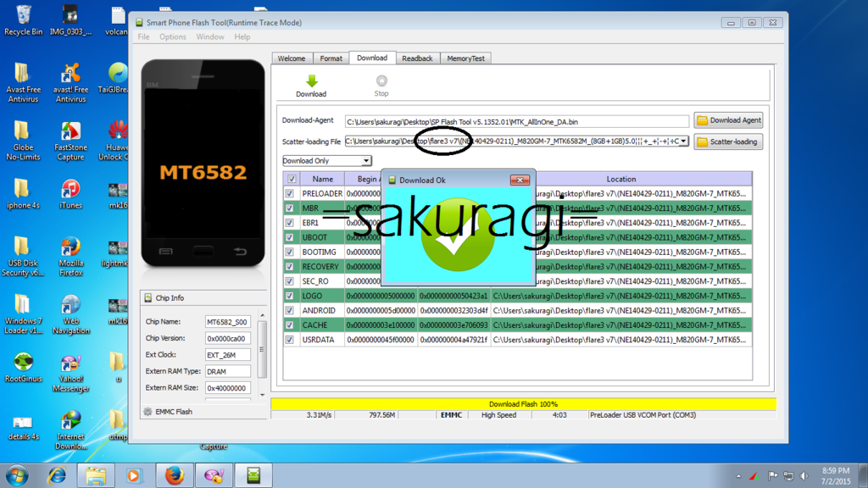Screen dimensions: 868x488
Task: Toggle the RECOVERY partition checkbox
Action: pos(292,267)
